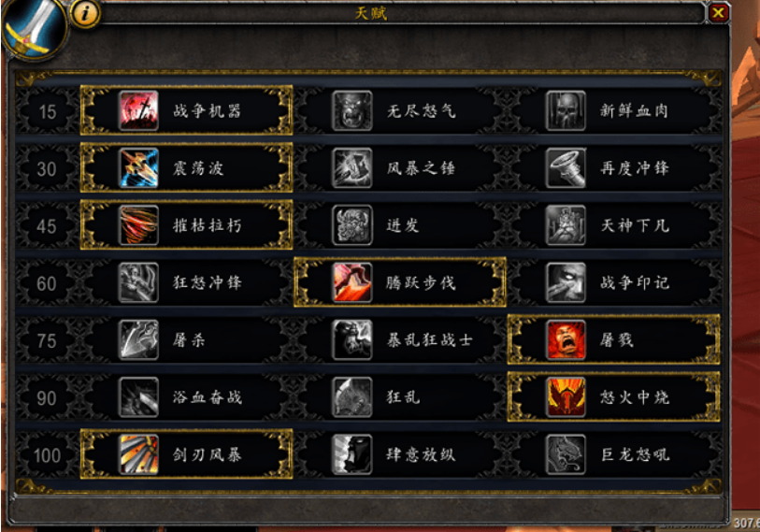760x532 pixels.
Task: Pick the 巨龙怒吼 dragon icon
Action: [566, 454]
